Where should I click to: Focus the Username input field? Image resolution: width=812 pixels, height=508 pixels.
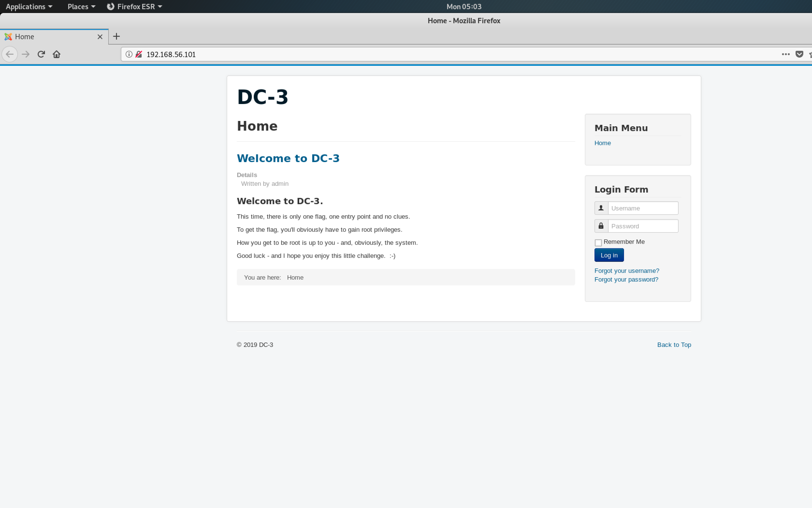click(643, 208)
